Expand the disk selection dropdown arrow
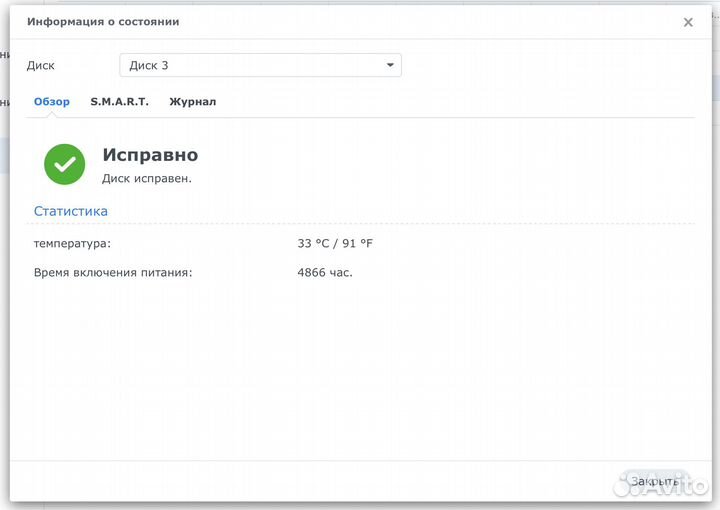Viewport: 720px width, 510px height. pyautogui.click(x=390, y=66)
